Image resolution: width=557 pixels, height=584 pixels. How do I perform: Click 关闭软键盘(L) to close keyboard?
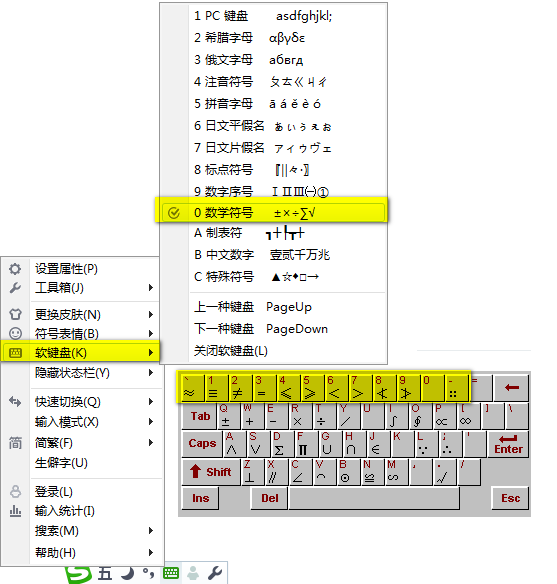(274, 351)
